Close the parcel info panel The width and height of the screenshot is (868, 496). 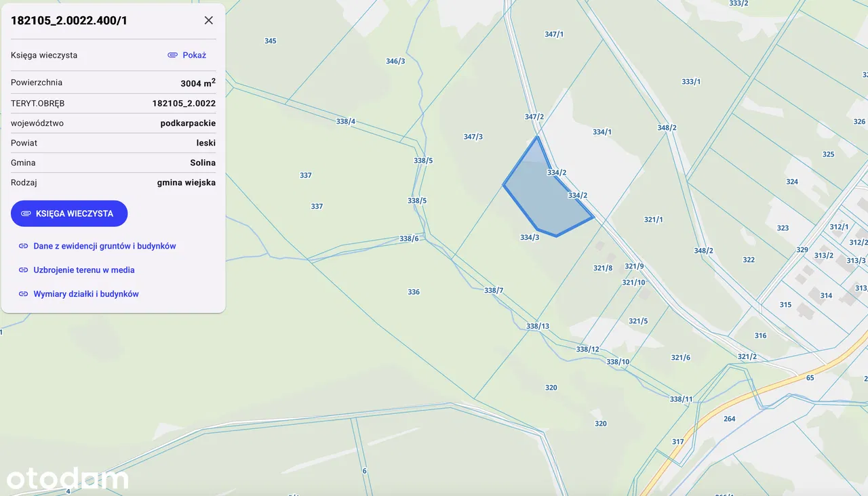point(209,20)
